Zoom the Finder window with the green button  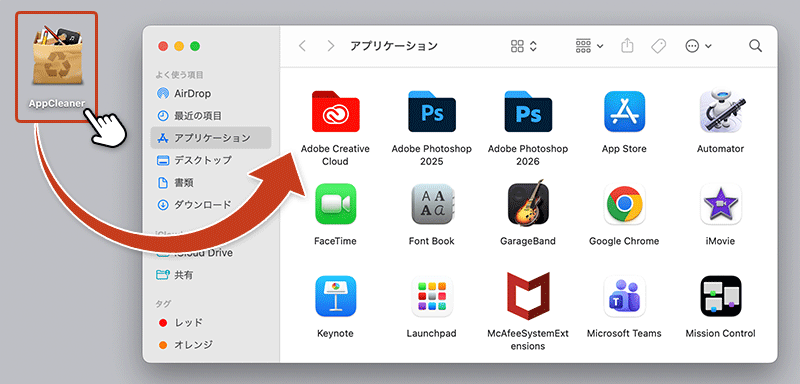tap(195, 46)
